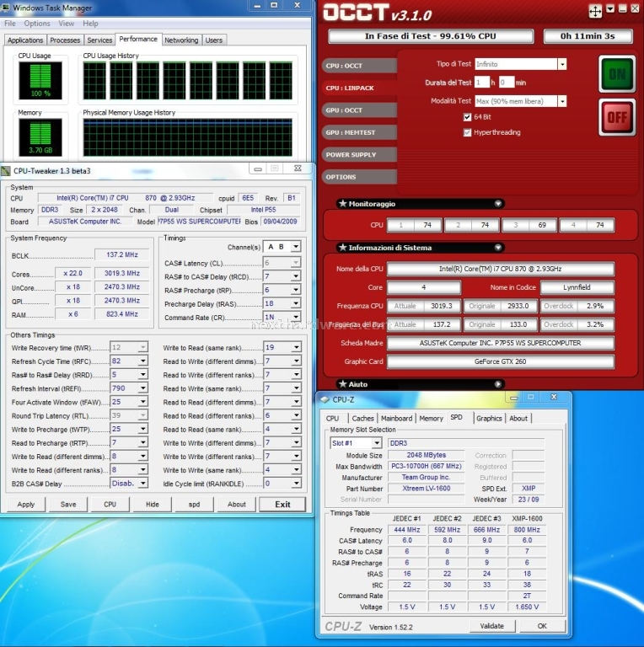Image resolution: width=644 pixels, height=647 pixels.
Task: Expand the Aiuto section arrow
Action: 498,384
